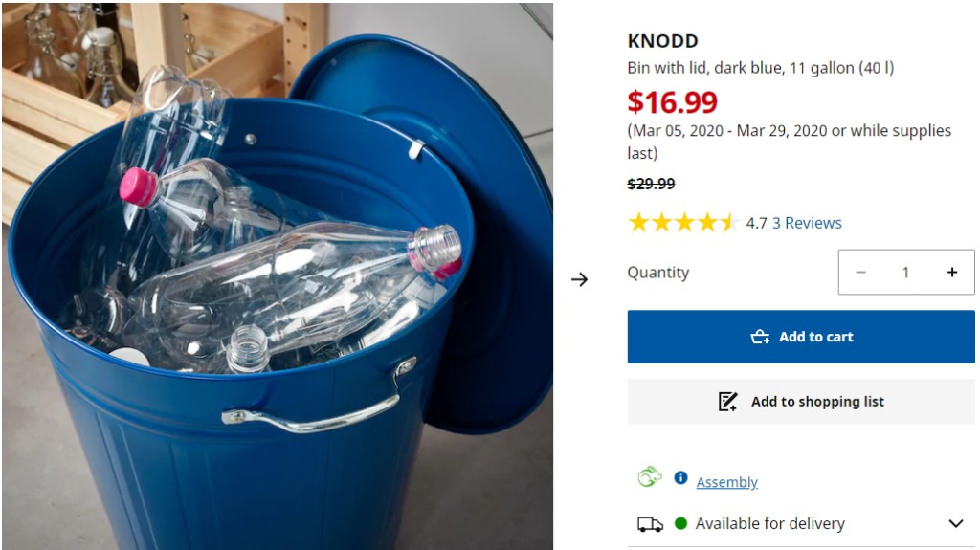980x550 pixels.
Task: Click the delivery truck icon
Action: (x=650, y=524)
